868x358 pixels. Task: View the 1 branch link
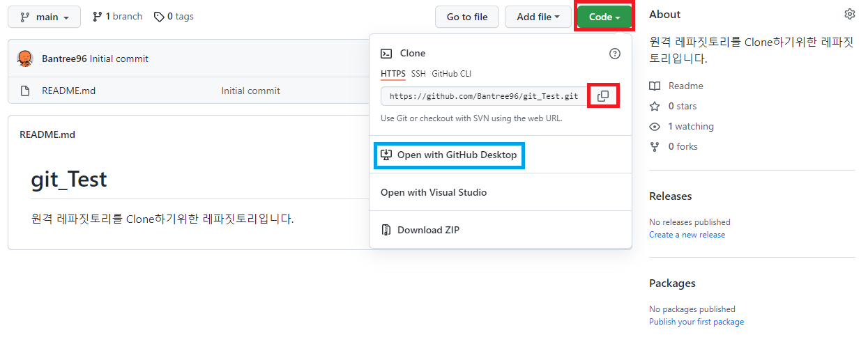[117, 16]
